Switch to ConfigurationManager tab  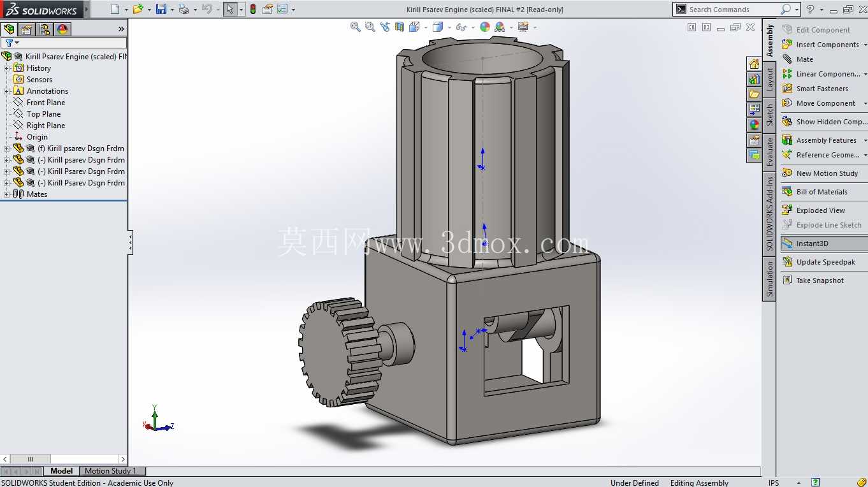point(45,29)
